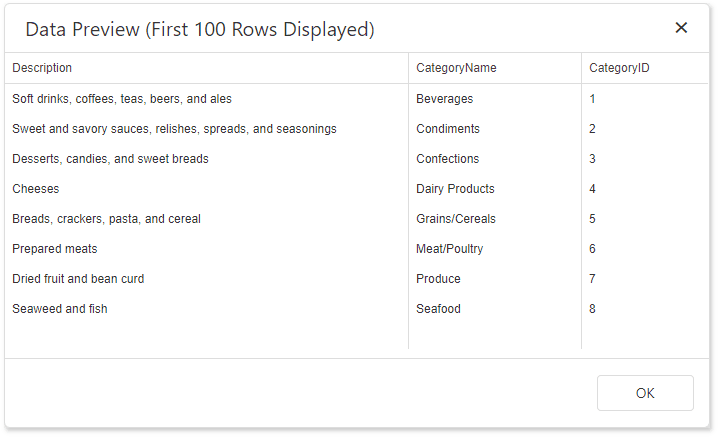Click the Description column header
Image resolution: width=718 pixels, height=437 pixels.
click(x=42, y=68)
